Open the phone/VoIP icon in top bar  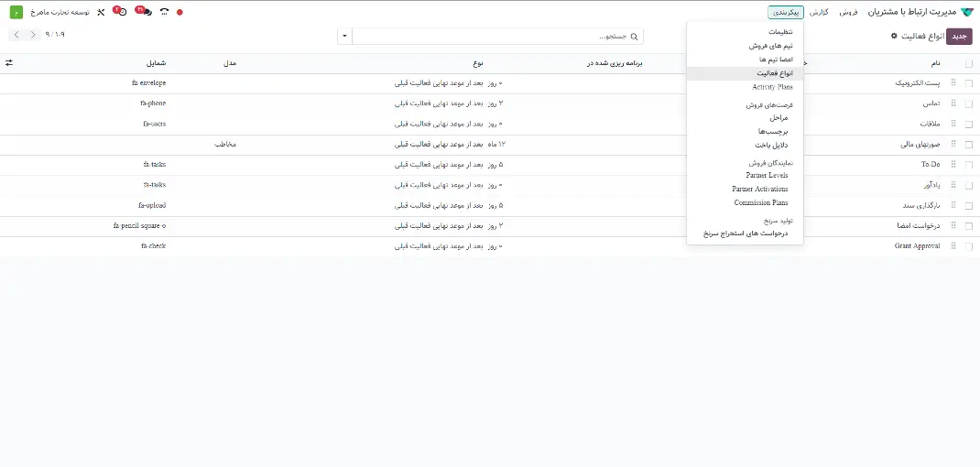(163, 12)
